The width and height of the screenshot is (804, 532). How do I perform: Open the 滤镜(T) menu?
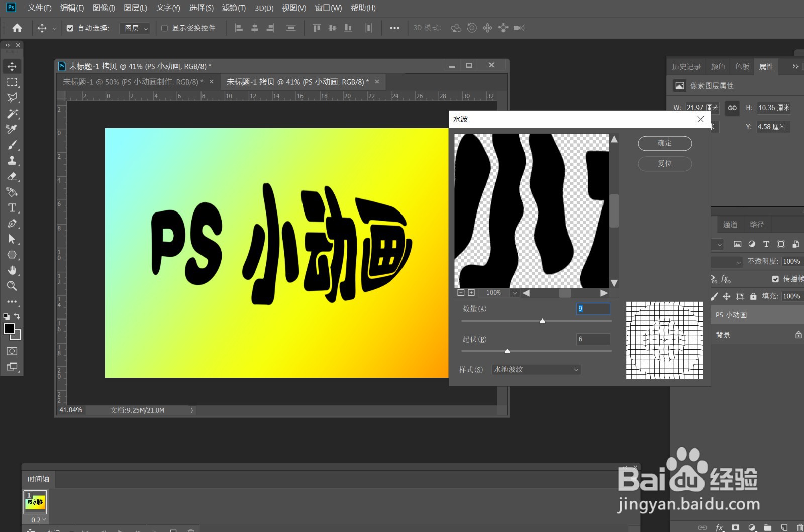pyautogui.click(x=234, y=8)
